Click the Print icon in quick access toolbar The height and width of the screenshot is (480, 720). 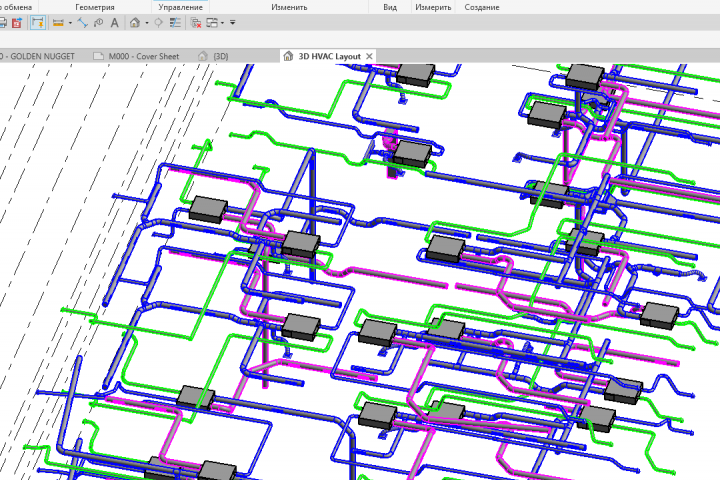coord(2,23)
